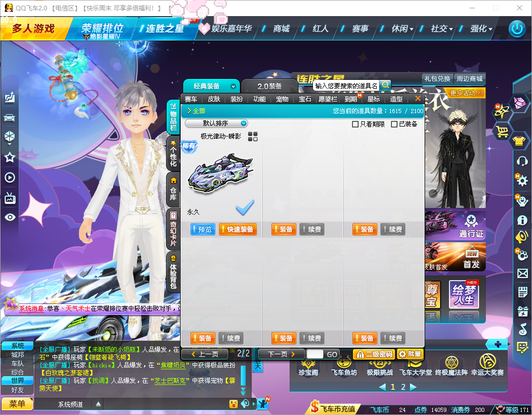This screenshot has width=532, height=415.
Task: Open the 菜单 menu button
Action: pos(17,404)
